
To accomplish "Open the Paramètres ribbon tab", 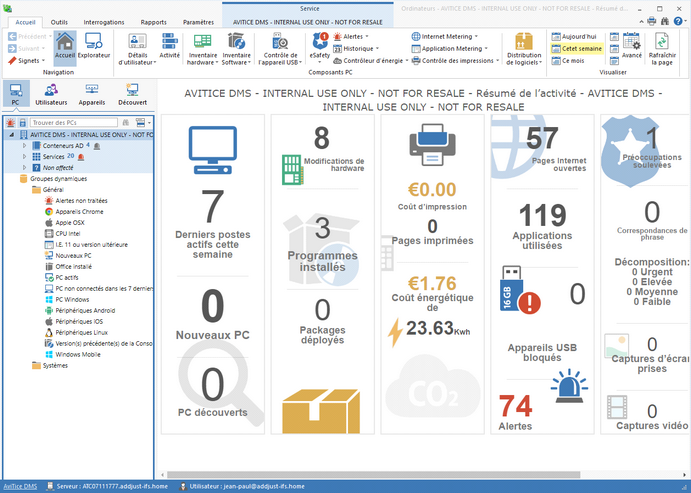I will 198,22.
